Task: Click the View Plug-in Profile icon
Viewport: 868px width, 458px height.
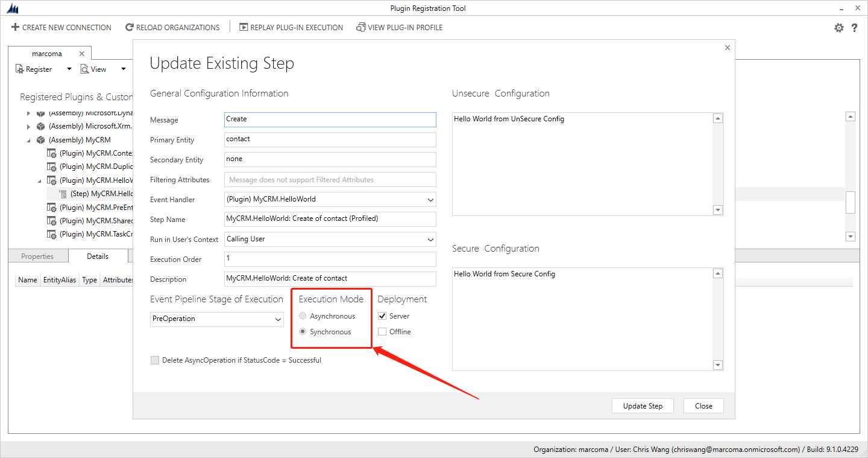Action: [361, 27]
